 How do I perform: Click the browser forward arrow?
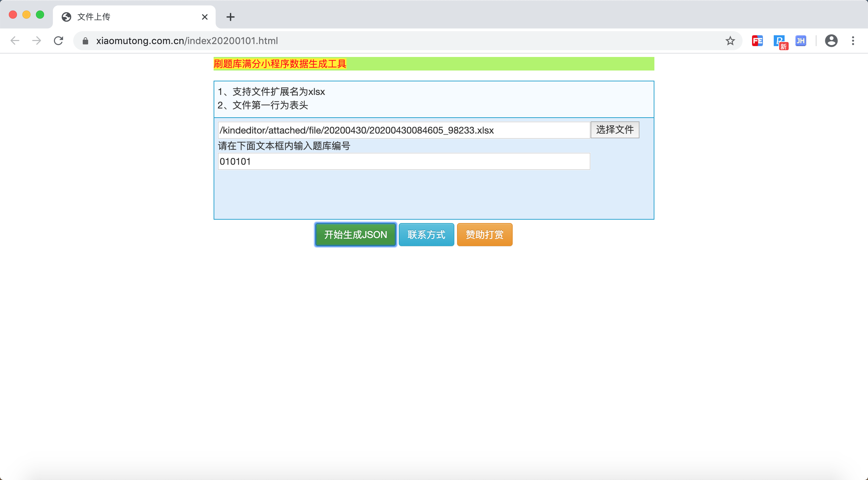tap(37, 41)
